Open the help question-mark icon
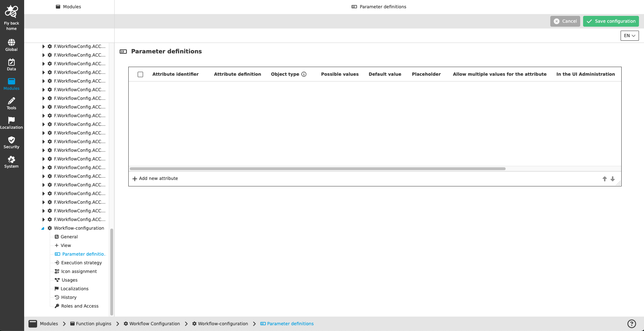Viewport: 644px width, 331px height. (632, 323)
